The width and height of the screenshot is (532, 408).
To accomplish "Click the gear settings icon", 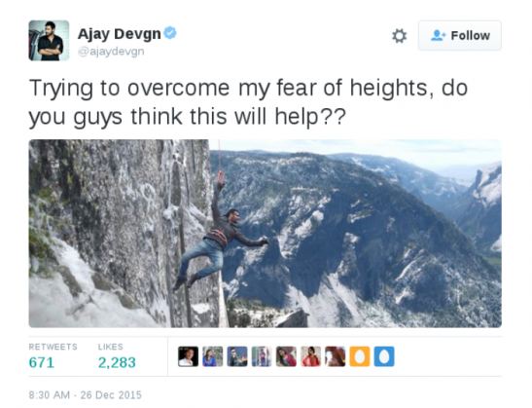I will pyautogui.click(x=400, y=36).
